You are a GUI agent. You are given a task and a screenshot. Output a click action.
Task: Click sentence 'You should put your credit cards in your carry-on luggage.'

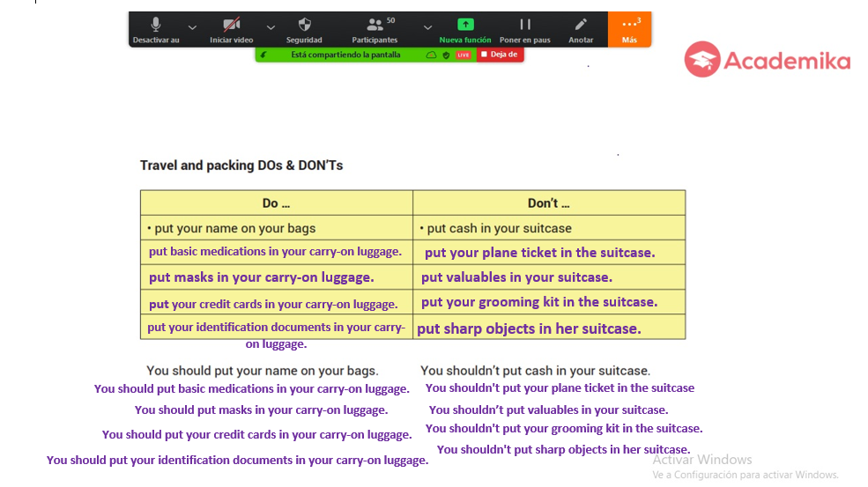pos(256,435)
